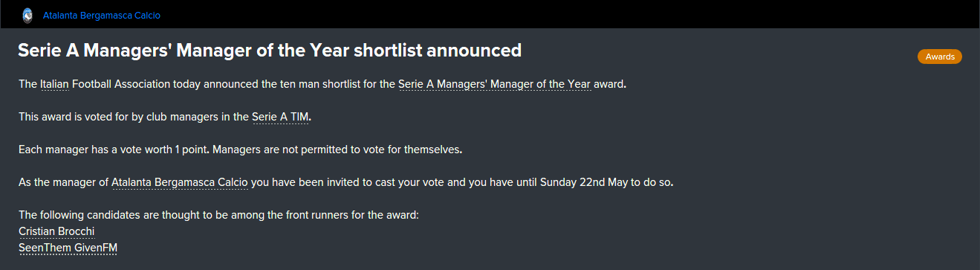This screenshot has height=270, width=980.
Task: Open Serie A Managers' Manager of the Year link
Action: [495, 84]
